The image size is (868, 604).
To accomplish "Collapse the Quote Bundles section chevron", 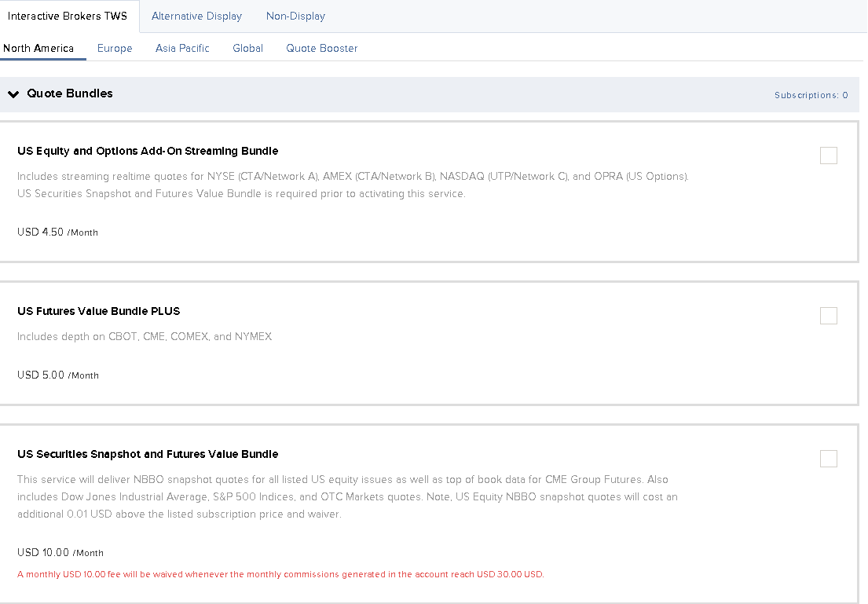I will [13, 94].
